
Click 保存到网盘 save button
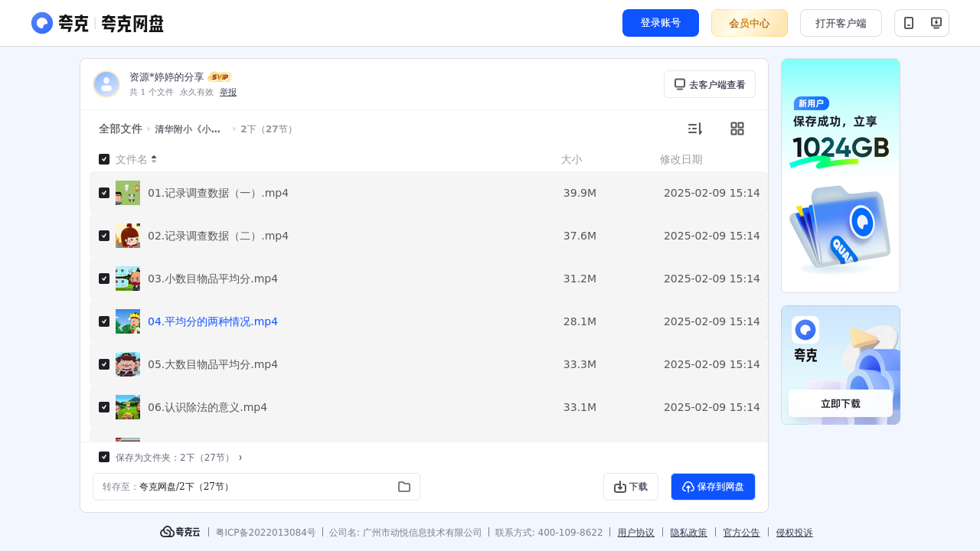(x=713, y=487)
